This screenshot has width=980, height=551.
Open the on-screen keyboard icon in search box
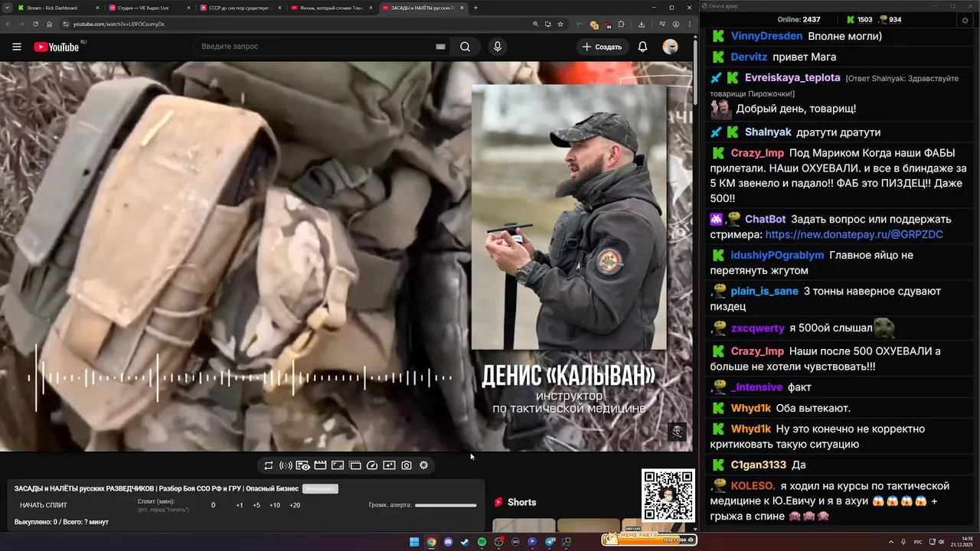440,47
